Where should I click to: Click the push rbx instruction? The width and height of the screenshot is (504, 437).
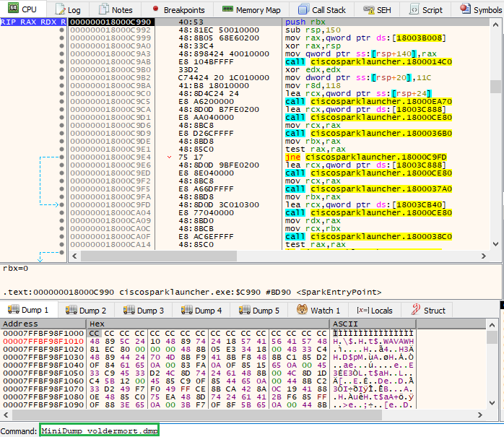coord(305,22)
